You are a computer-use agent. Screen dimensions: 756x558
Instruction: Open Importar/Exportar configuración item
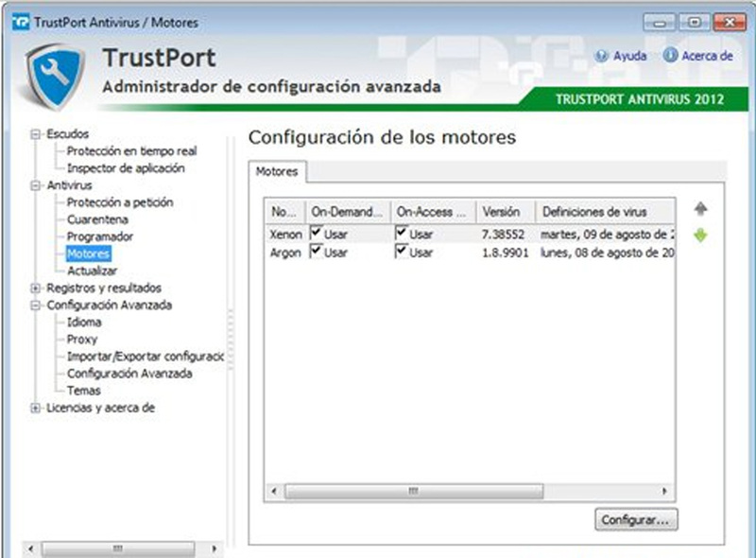[146, 357]
